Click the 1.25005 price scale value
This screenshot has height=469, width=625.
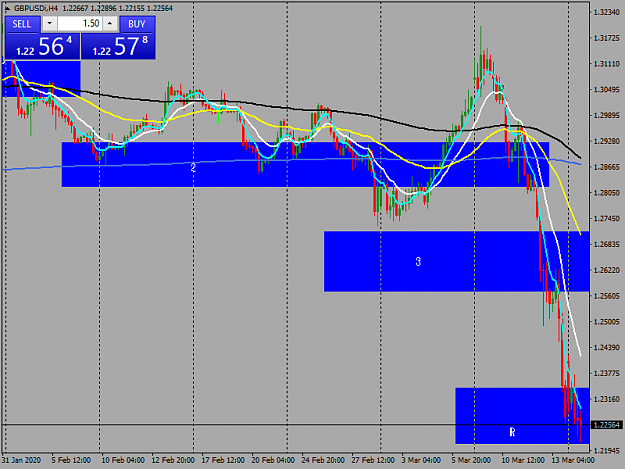tap(607, 322)
